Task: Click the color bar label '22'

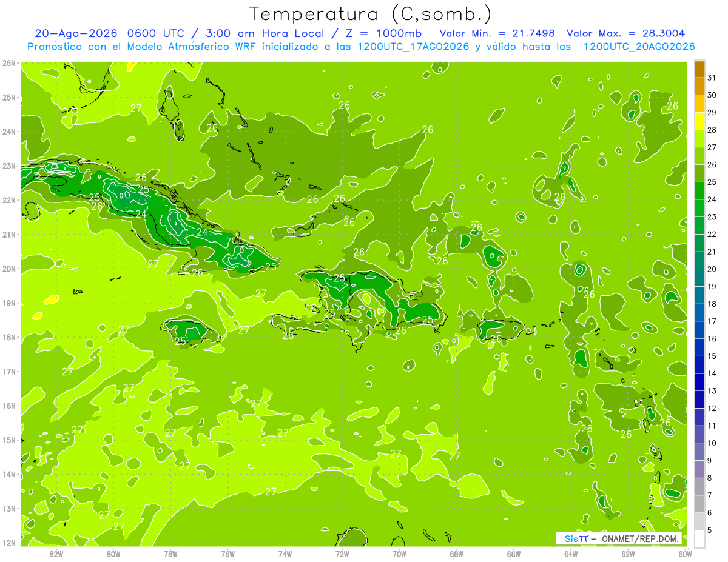Action: tap(712, 234)
